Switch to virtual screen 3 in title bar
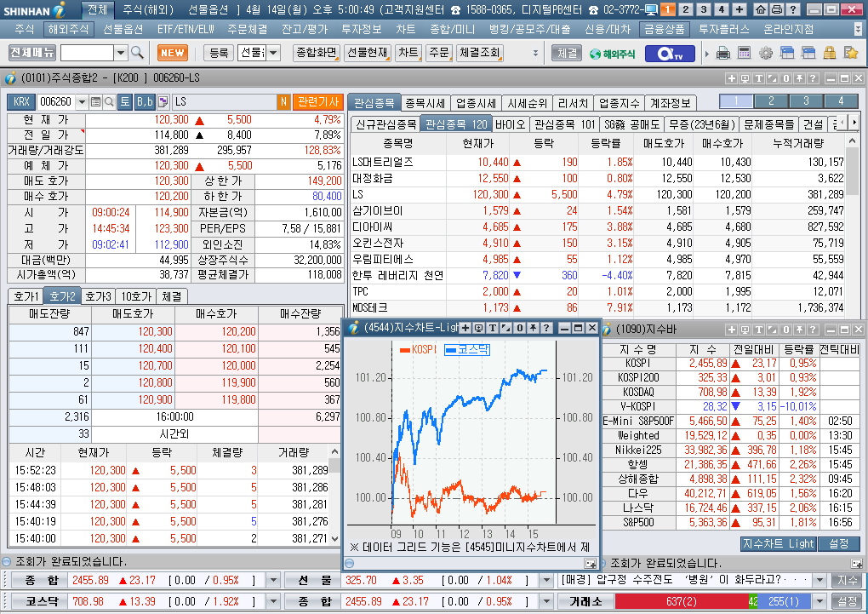The height and width of the screenshot is (614, 868). tap(704, 9)
